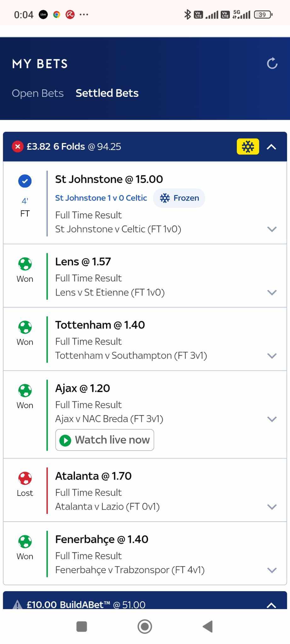The height and width of the screenshot is (644, 290).
Task: Tap the green football icon beside Lens
Action: 25,264
